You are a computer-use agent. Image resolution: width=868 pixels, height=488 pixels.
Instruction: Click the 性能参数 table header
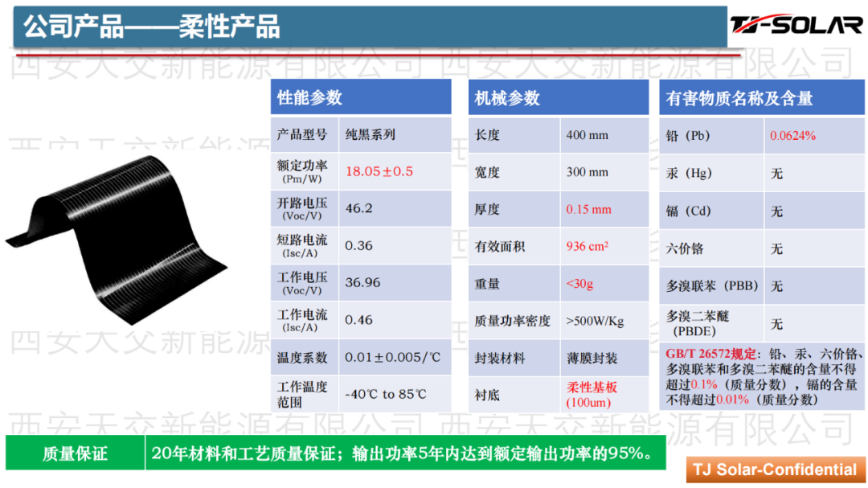click(x=310, y=98)
